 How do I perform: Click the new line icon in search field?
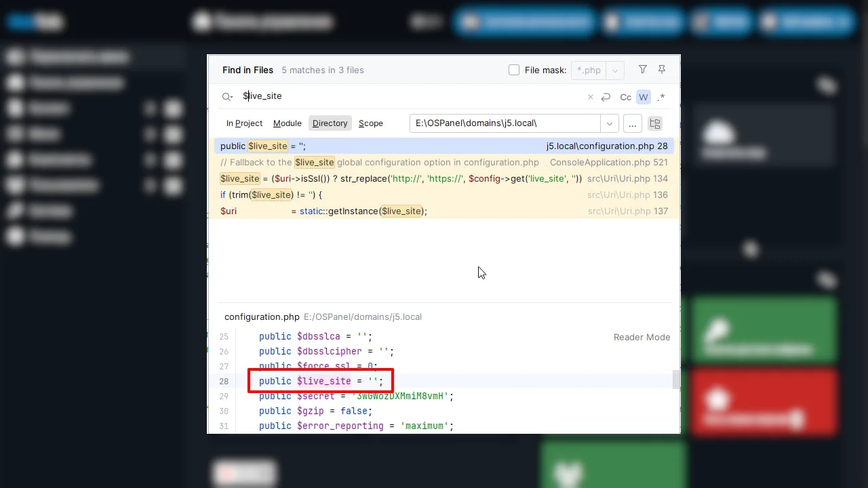tap(606, 97)
